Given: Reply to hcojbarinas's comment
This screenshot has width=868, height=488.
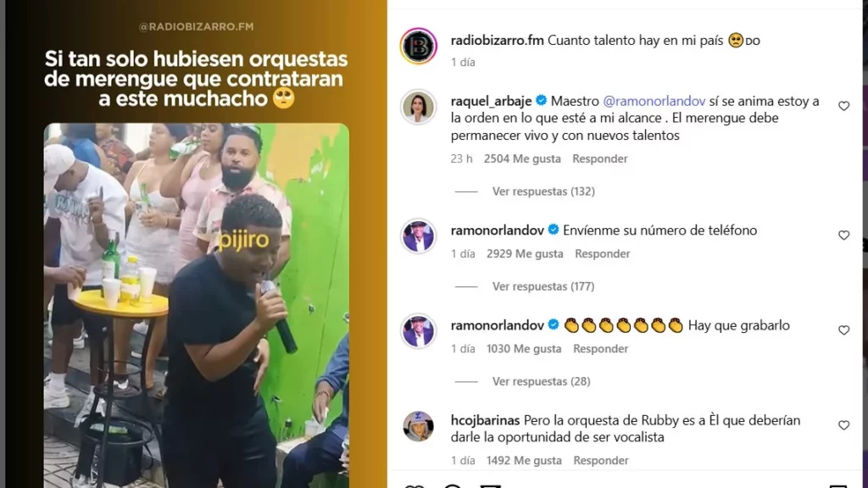Looking at the screenshot, I should click(x=601, y=461).
